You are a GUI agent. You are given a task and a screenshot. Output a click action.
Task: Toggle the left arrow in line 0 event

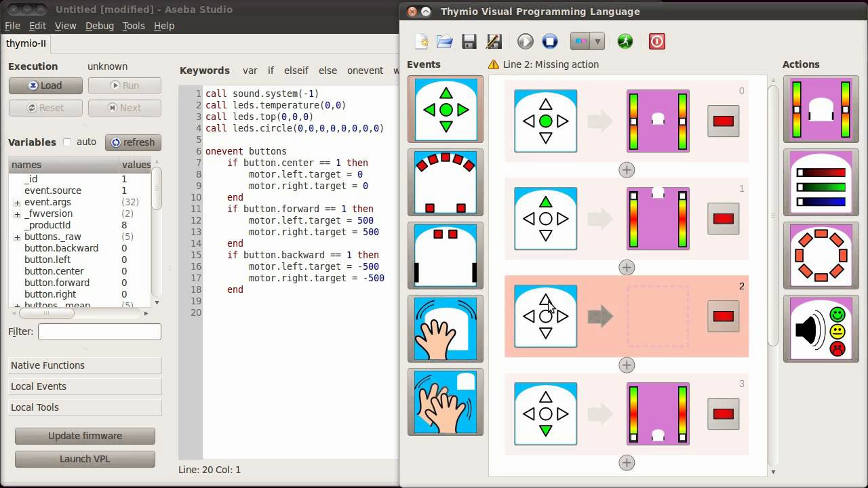[x=529, y=121]
